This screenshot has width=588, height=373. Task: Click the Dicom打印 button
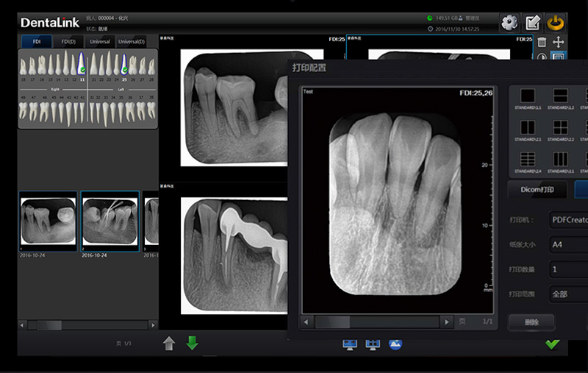tap(537, 190)
